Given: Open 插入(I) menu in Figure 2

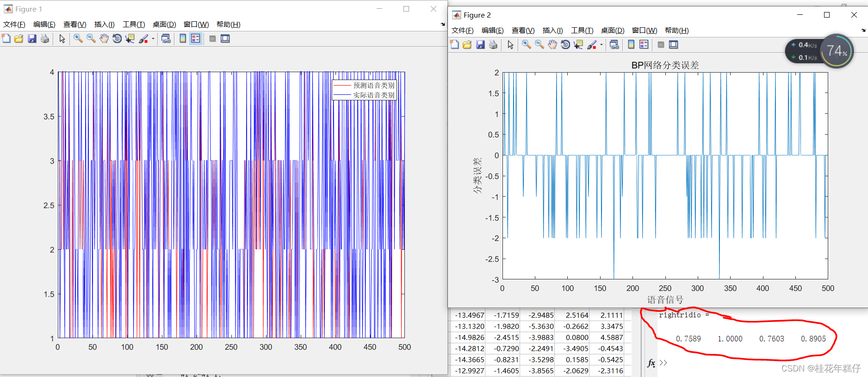Looking at the screenshot, I should [553, 31].
